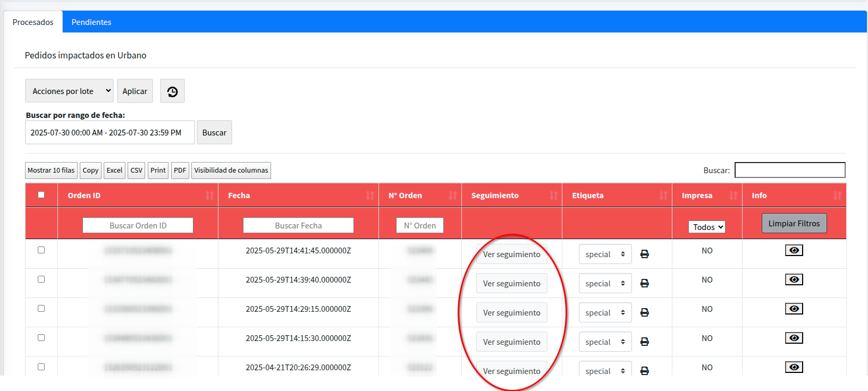Click Ver seguimiento for the 14:39:40 order

tap(511, 284)
